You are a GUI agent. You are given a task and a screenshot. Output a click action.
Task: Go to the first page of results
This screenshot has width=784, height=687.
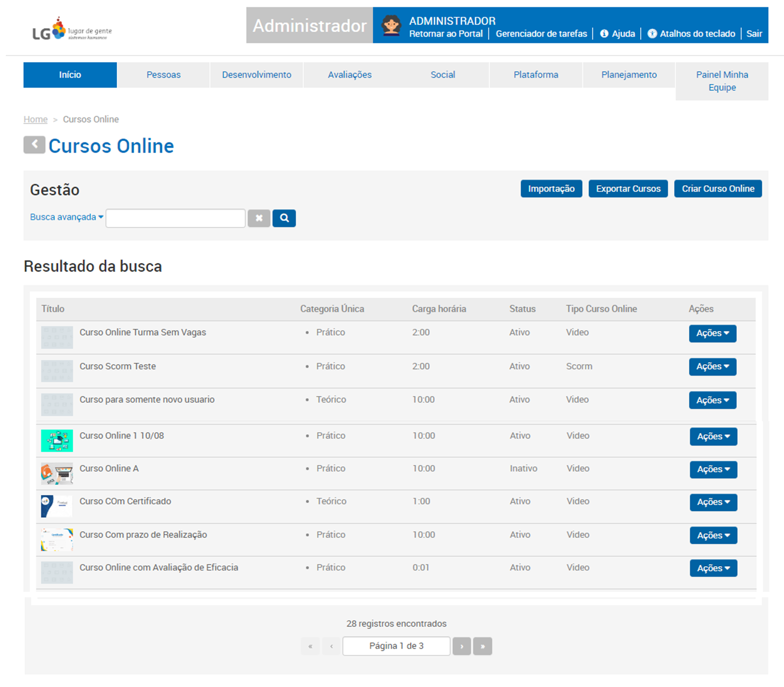310,646
